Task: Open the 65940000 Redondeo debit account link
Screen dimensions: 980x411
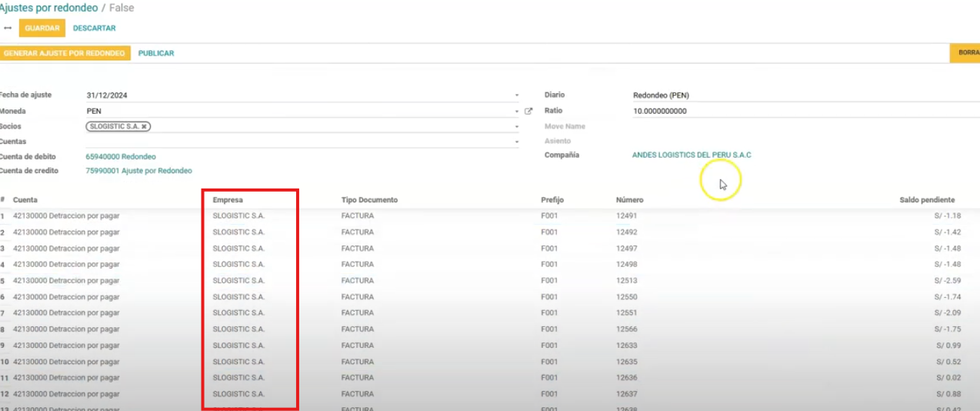Action: pyautogui.click(x=120, y=156)
